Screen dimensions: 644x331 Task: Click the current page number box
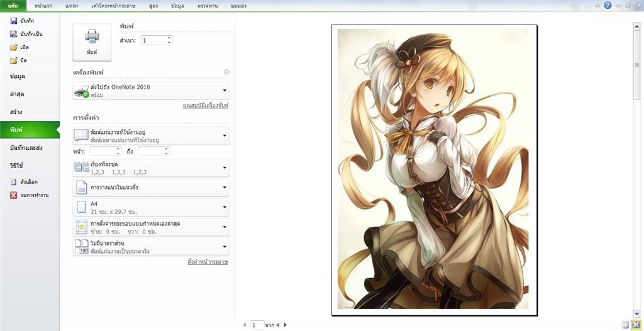[257, 325]
